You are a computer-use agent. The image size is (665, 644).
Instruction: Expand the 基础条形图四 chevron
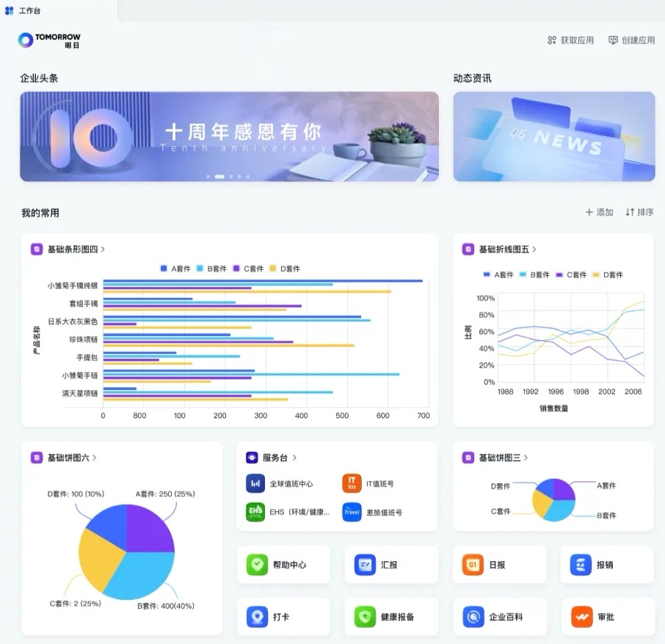[x=103, y=249]
